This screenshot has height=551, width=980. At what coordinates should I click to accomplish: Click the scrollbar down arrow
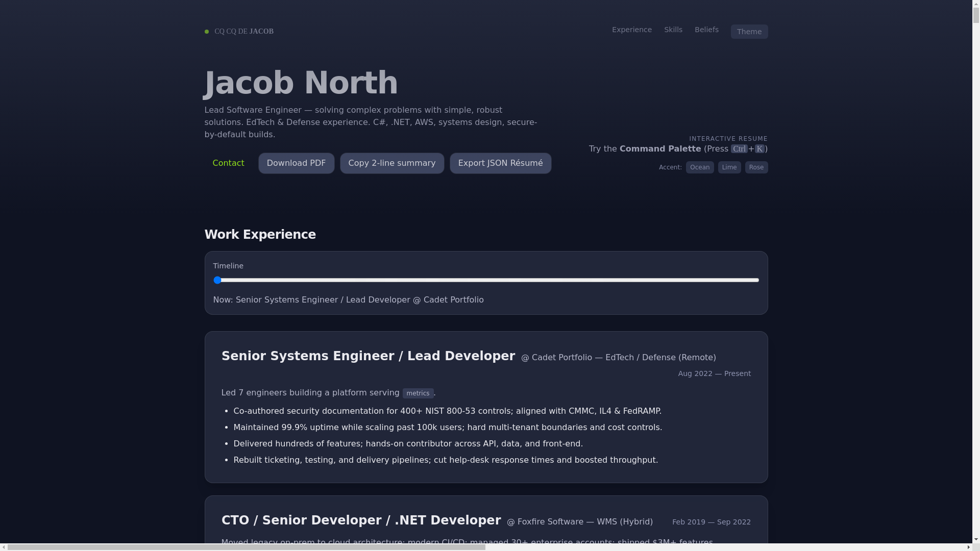(976, 539)
